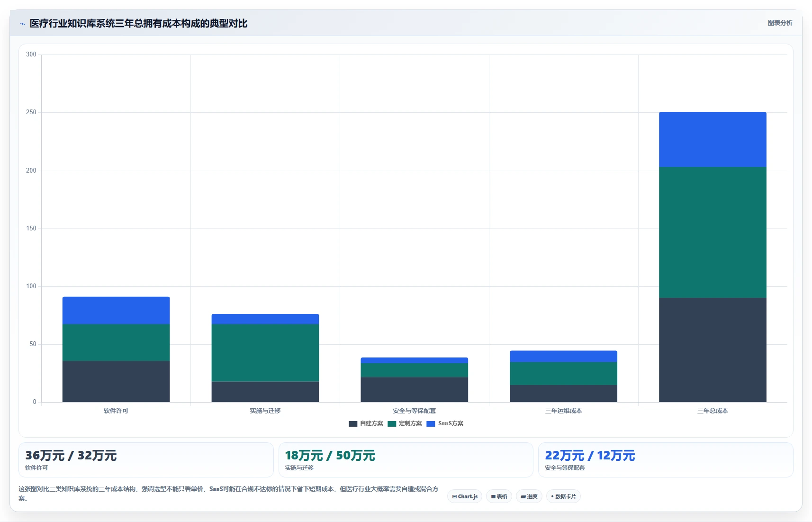
Task: Click the dark 自建 segment of 三年总成本 bar
Action: 713,350
